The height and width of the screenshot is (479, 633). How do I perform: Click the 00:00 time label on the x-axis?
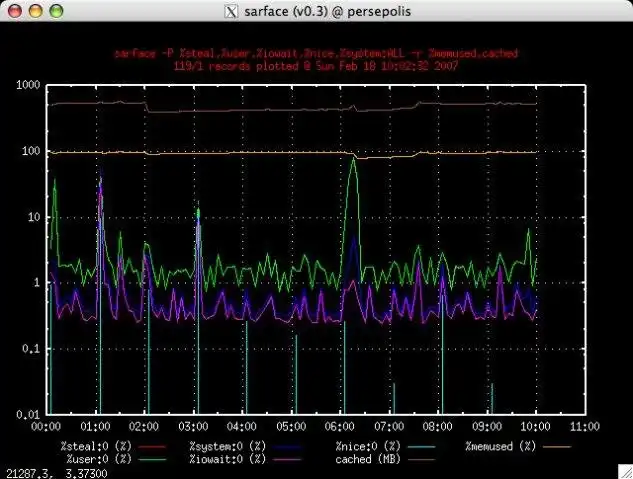46,427
